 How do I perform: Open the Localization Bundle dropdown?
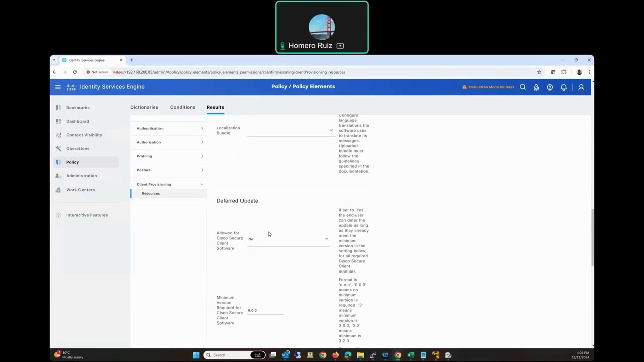290,130
